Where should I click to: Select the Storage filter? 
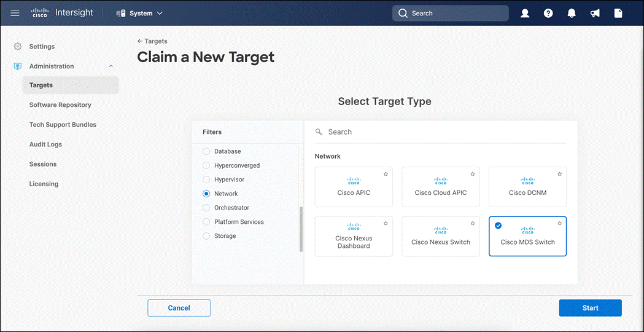click(207, 236)
